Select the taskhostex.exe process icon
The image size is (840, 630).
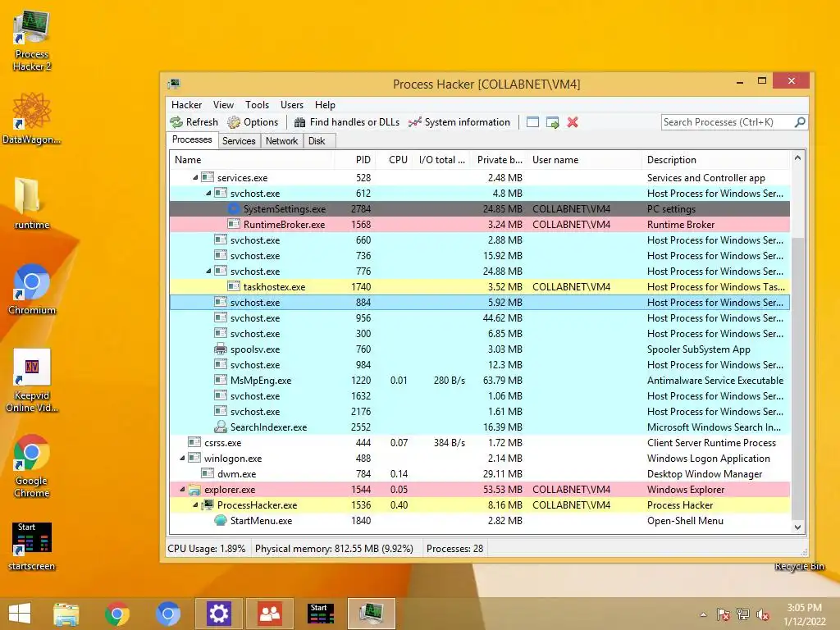tap(234, 286)
